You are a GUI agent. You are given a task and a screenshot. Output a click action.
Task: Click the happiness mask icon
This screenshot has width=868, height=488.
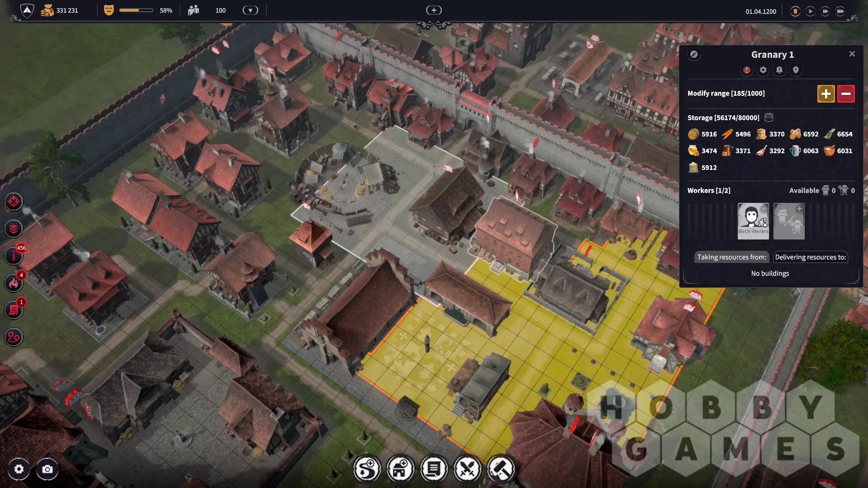pyautogui.click(x=108, y=10)
